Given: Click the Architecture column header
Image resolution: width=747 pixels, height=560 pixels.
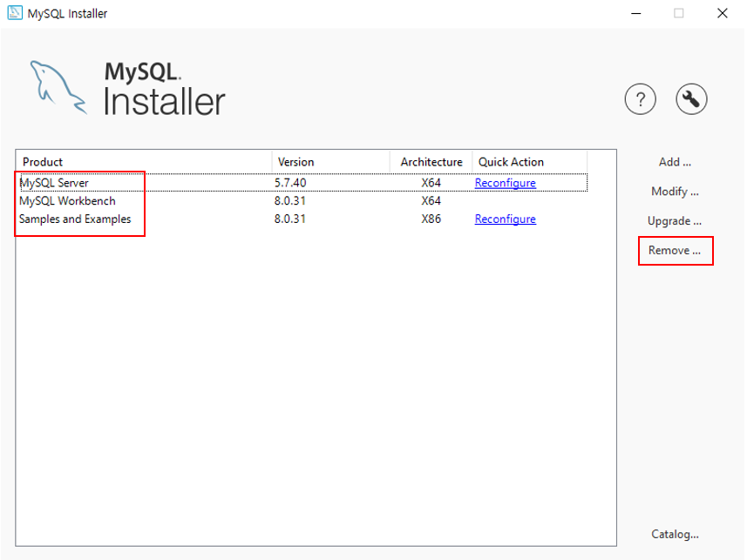Looking at the screenshot, I should pyautogui.click(x=431, y=162).
